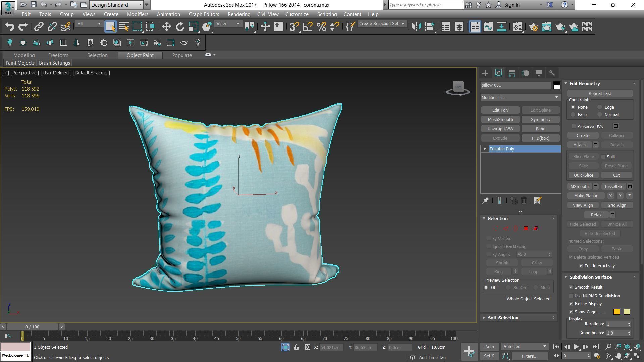The image size is (644, 362).
Task: Select Element sub-object level icon
Action: pyautogui.click(x=536, y=228)
